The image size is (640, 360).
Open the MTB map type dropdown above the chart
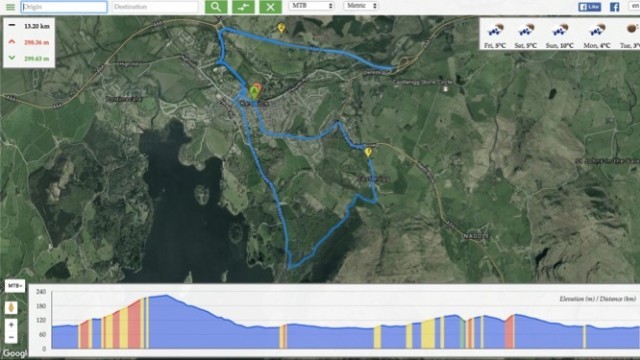click(x=15, y=286)
